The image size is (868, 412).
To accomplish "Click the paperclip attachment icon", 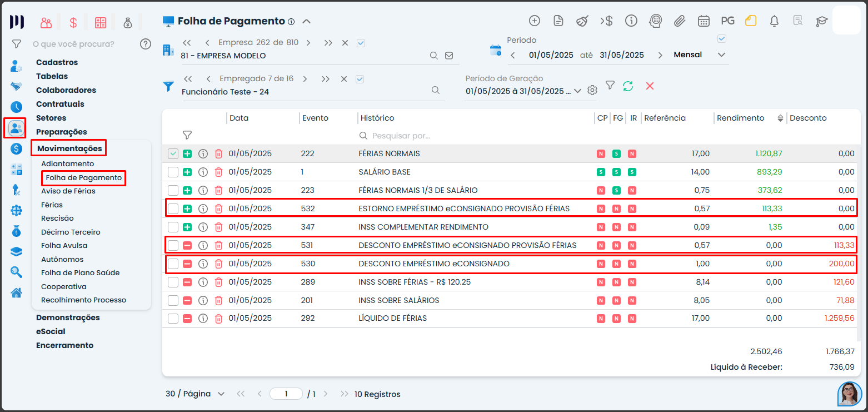I will (x=679, y=21).
